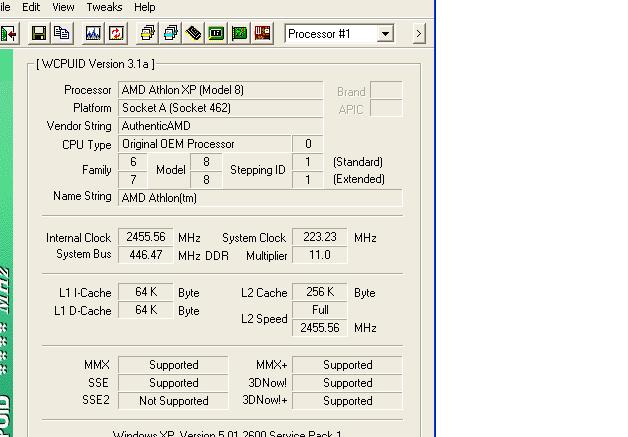Screen dimensions: 628x437
Task: Click the empty Brand field
Action: [386, 90]
